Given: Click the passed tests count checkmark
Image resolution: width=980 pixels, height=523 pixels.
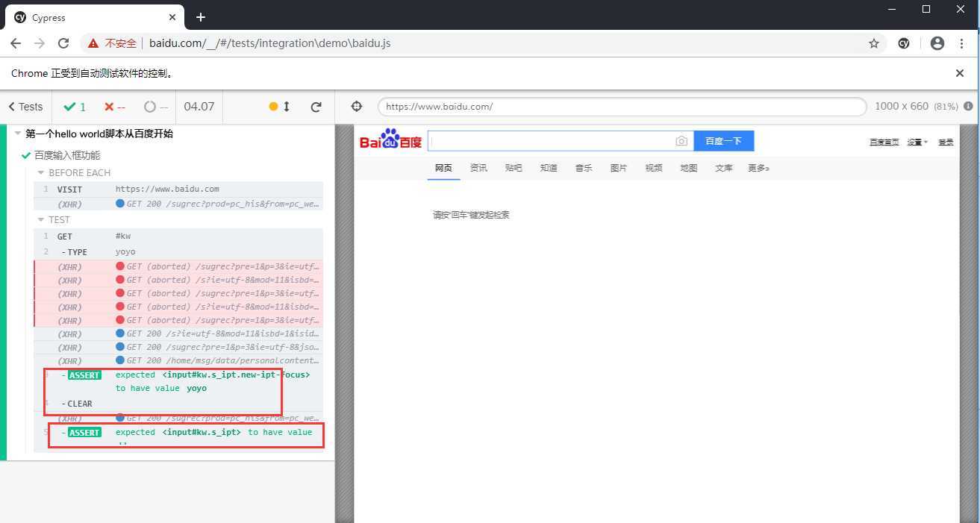Looking at the screenshot, I should pyautogui.click(x=75, y=107).
